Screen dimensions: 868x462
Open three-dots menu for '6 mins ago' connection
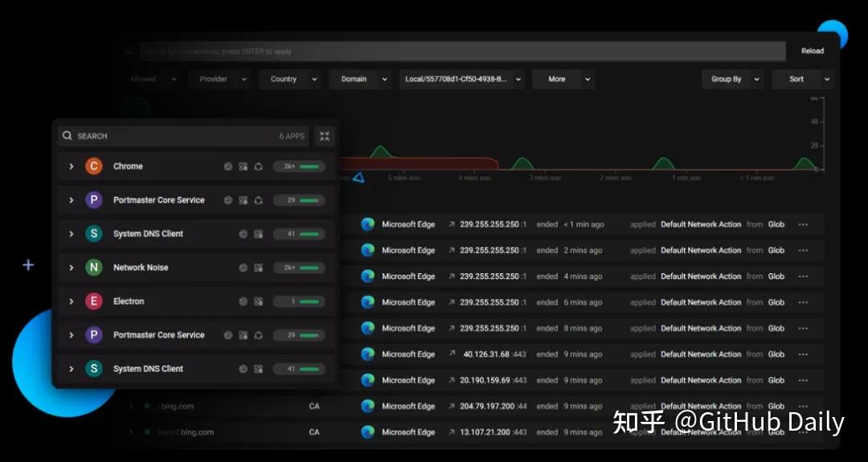(803, 302)
